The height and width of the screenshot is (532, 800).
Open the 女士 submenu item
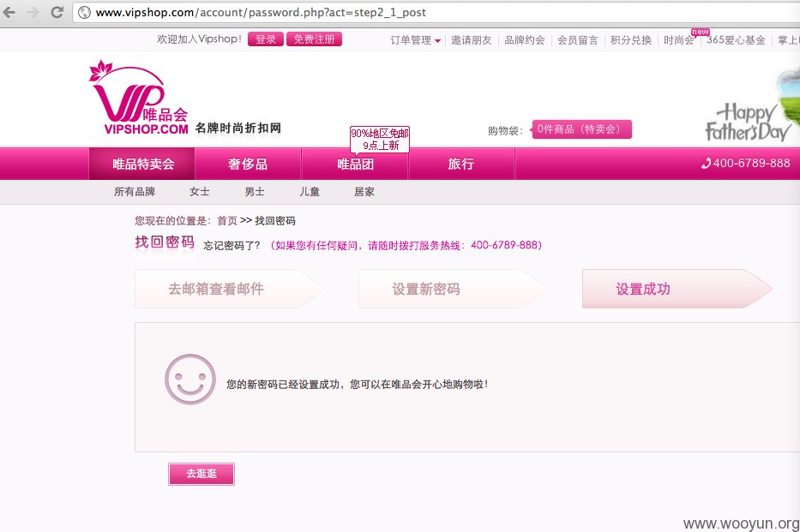[200, 192]
